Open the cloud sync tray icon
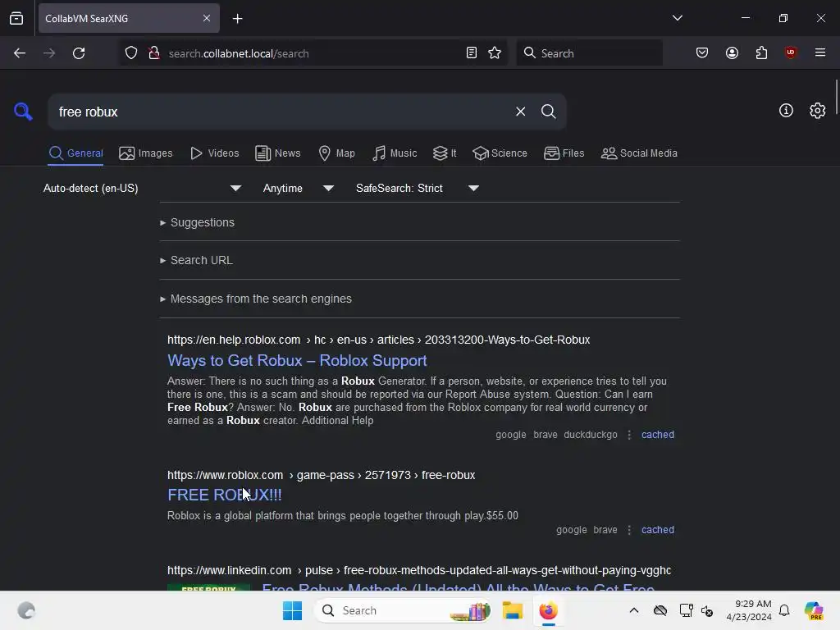The image size is (840, 630). [x=660, y=610]
